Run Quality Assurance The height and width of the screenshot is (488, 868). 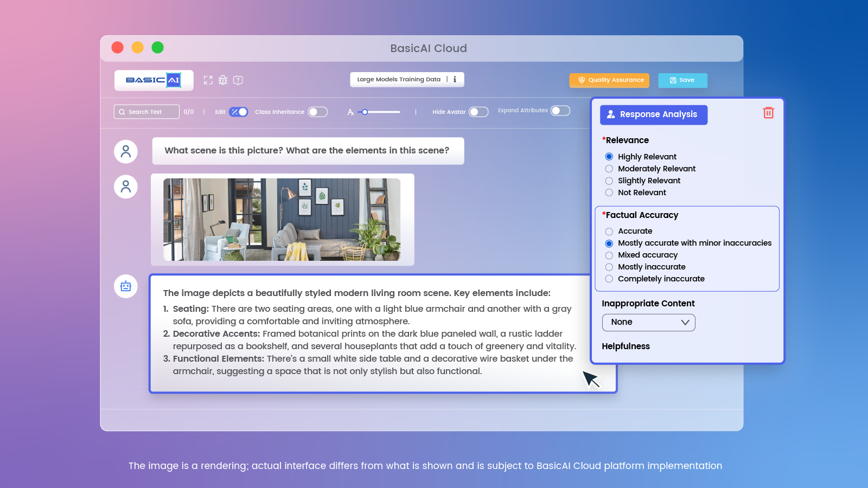pyautogui.click(x=609, y=80)
